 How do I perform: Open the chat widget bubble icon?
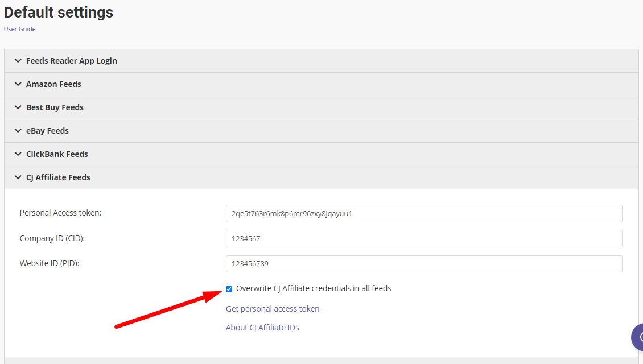[637, 337]
